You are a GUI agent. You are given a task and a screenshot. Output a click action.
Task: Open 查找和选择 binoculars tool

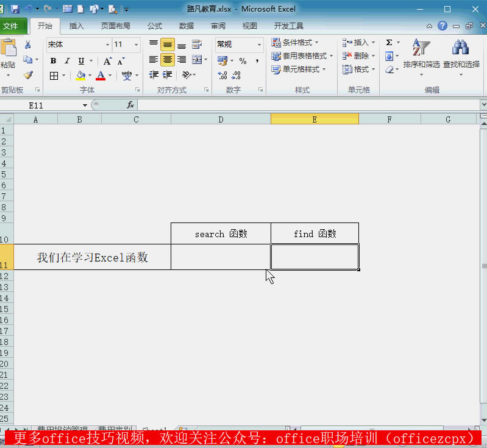coord(461,55)
